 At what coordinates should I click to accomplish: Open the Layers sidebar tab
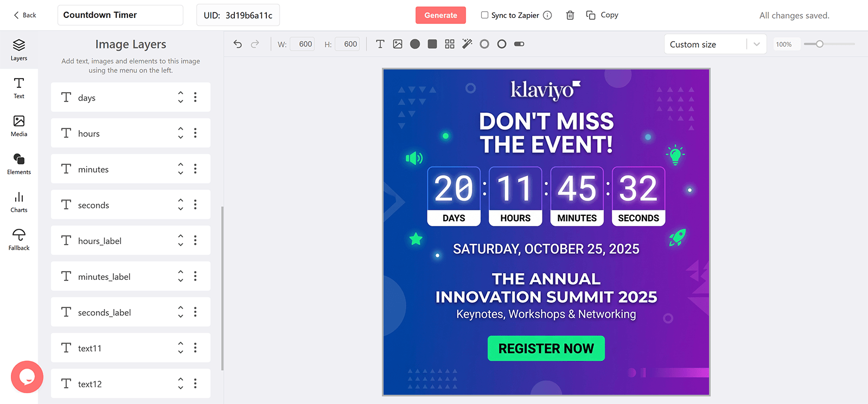(19, 50)
